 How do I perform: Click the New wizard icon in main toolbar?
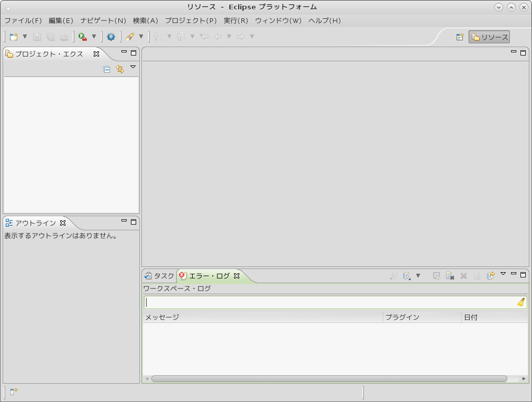tap(14, 37)
